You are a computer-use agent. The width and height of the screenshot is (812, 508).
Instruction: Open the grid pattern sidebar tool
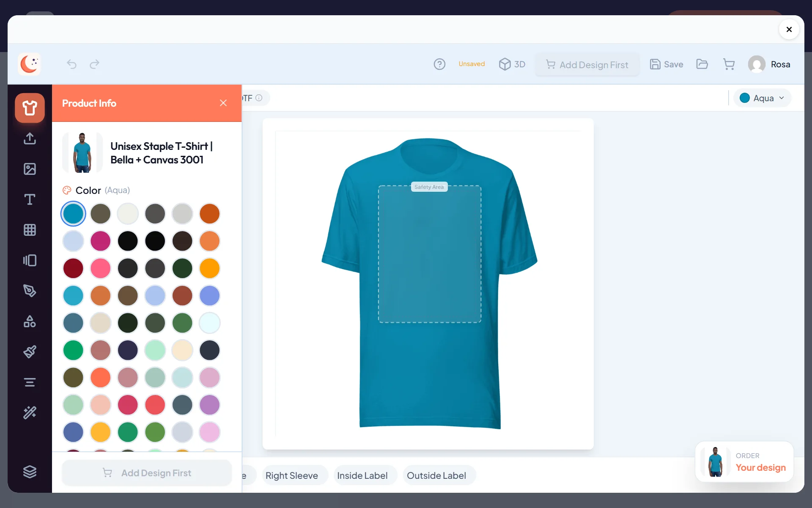[x=30, y=230]
